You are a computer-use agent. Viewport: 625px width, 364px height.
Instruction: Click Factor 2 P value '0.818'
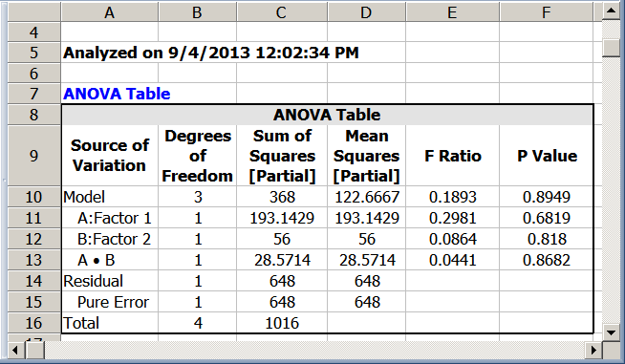(x=547, y=239)
